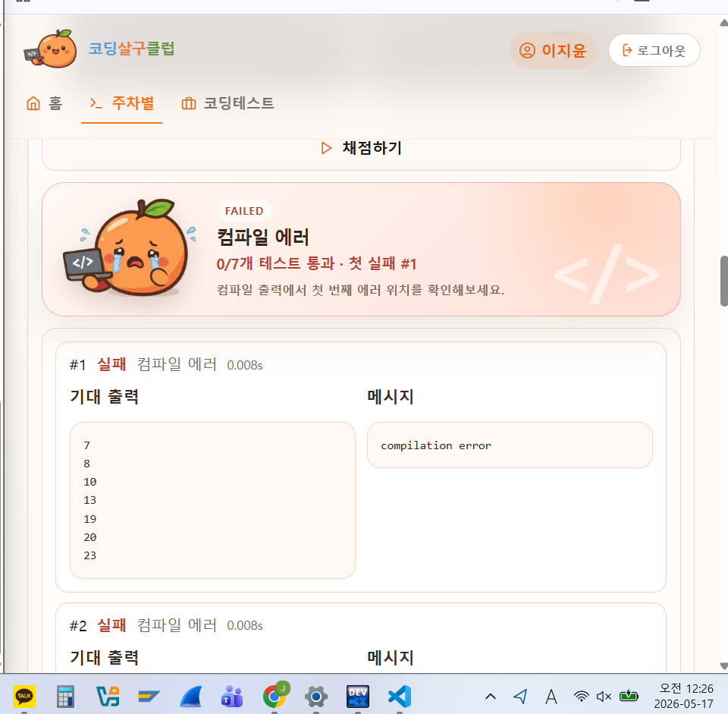Open the yellow-blue striped taskbar app

(149, 697)
